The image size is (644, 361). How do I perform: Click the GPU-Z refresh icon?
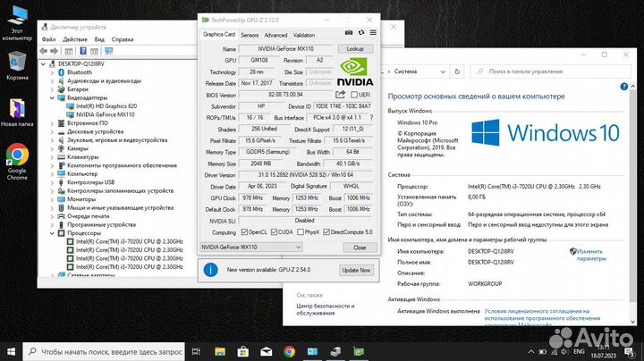point(361,33)
